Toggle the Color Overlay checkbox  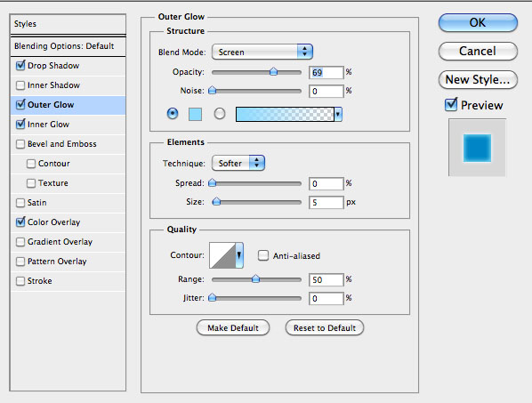coord(20,222)
